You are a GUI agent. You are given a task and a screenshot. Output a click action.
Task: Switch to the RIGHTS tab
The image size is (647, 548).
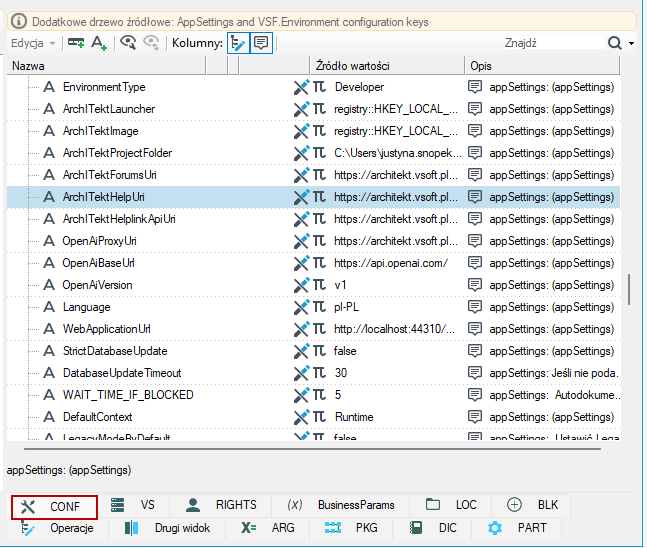pyautogui.click(x=221, y=505)
